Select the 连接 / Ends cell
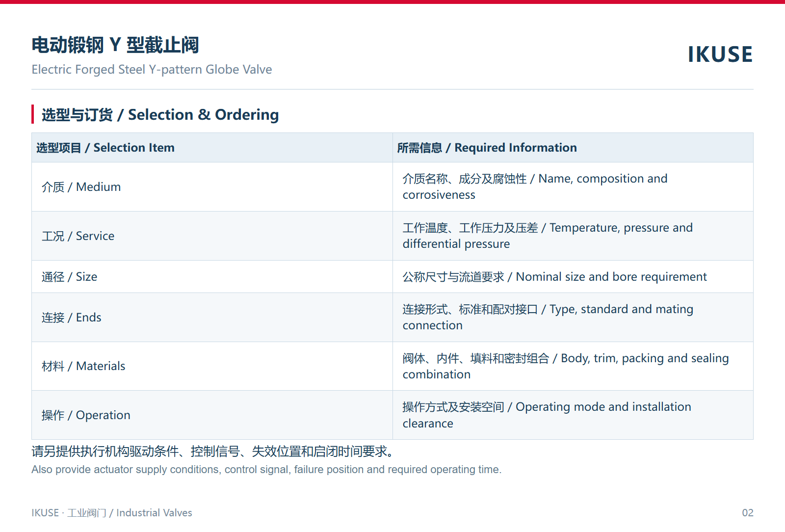 212,318
